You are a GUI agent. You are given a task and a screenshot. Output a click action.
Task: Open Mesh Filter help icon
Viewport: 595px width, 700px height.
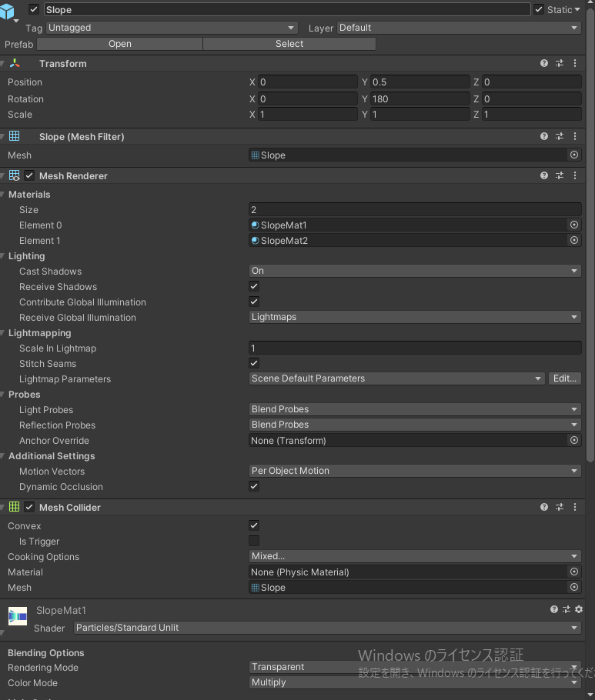coord(543,136)
